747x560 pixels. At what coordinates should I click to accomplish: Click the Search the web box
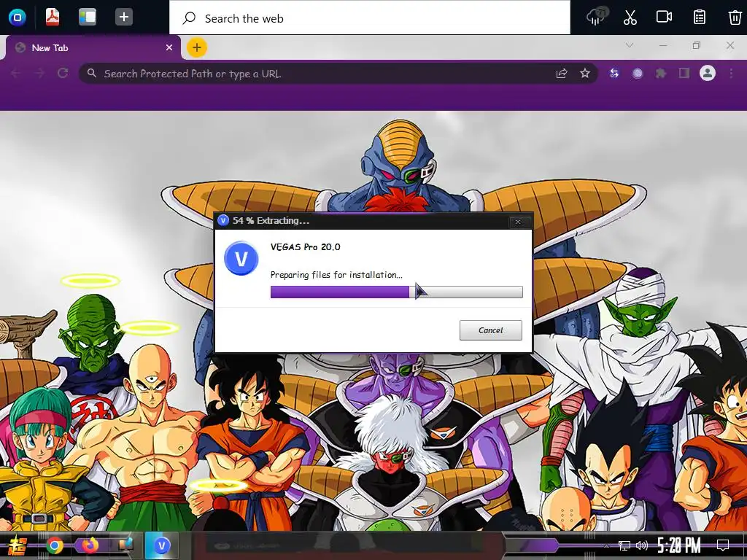click(x=370, y=17)
